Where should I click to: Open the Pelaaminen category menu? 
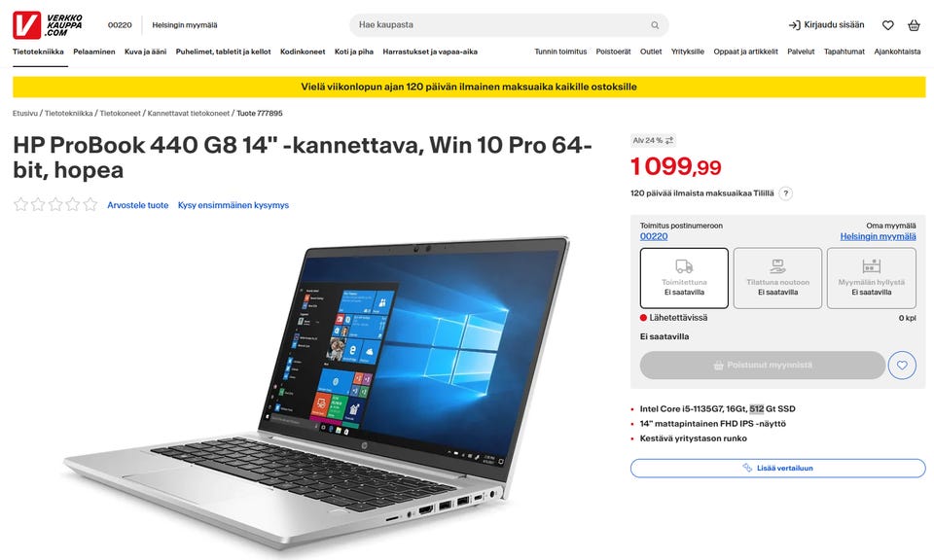(94, 52)
